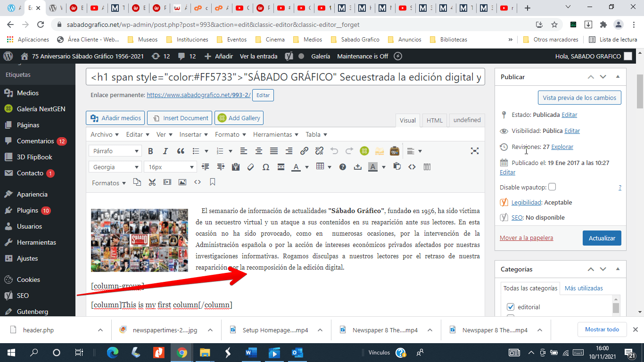
Task: Collapse the Categorías panel toggle arrow
Action: tap(618, 269)
